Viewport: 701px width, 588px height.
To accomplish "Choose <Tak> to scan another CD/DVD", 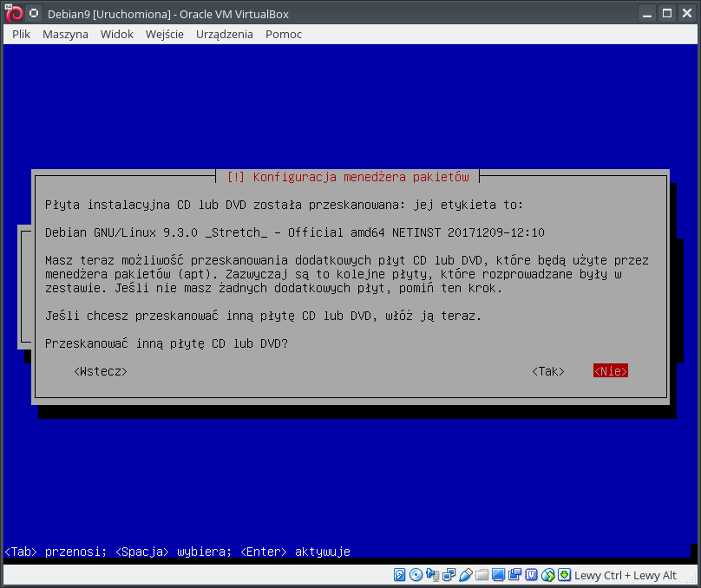I will 548,371.
